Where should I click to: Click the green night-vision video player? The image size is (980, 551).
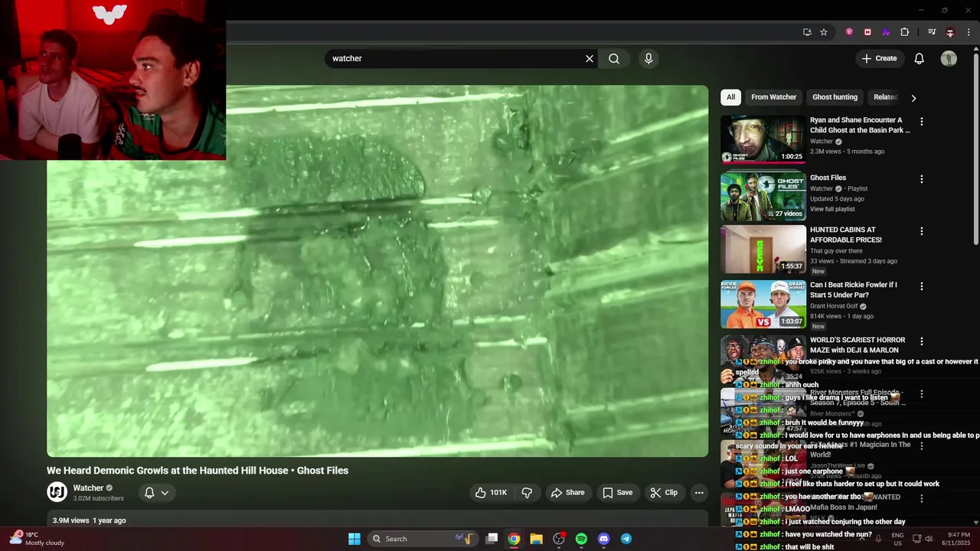(377, 271)
